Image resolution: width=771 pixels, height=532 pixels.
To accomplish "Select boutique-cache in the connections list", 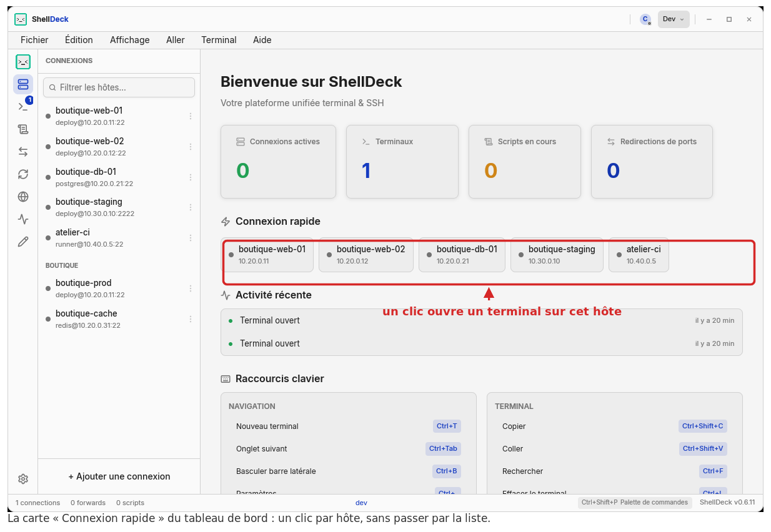I will tap(119, 319).
